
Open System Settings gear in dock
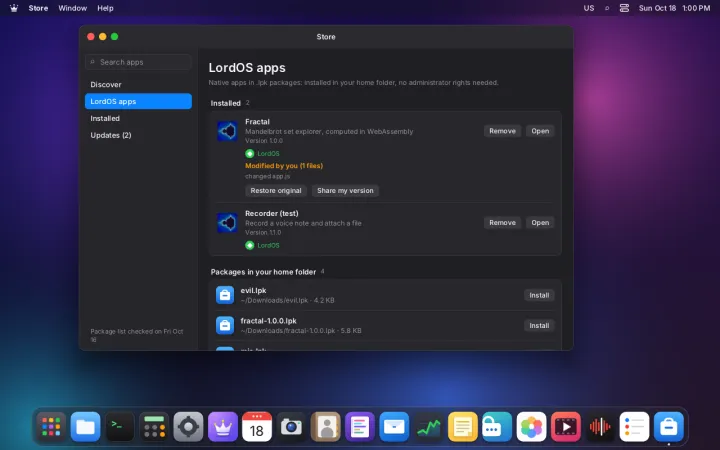(x=188, y=427)
